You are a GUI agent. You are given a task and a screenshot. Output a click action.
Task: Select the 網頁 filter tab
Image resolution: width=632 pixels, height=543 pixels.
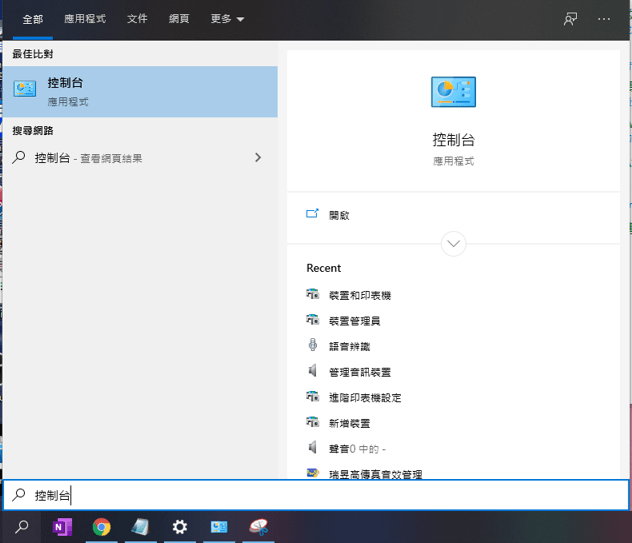tap(179, 19)
